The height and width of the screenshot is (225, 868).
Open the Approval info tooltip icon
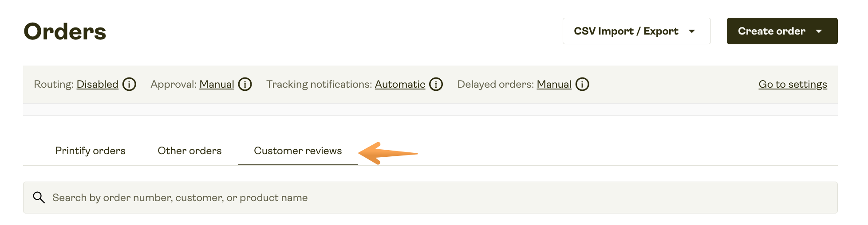click(x=245, y=84)
